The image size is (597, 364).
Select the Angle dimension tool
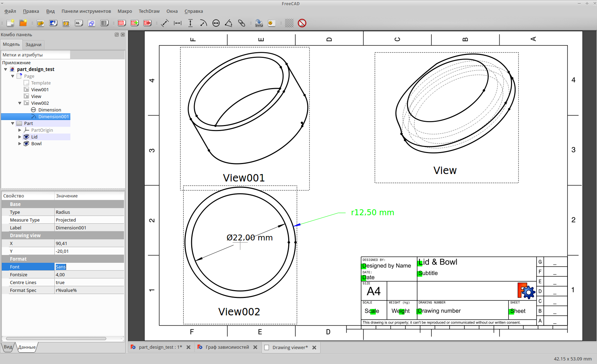pos(229,23)
